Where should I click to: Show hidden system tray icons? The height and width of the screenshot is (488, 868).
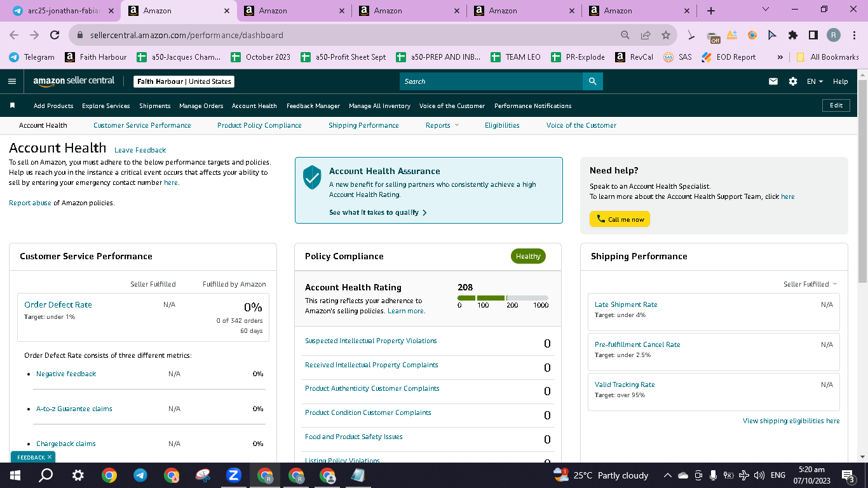point(667,475)
